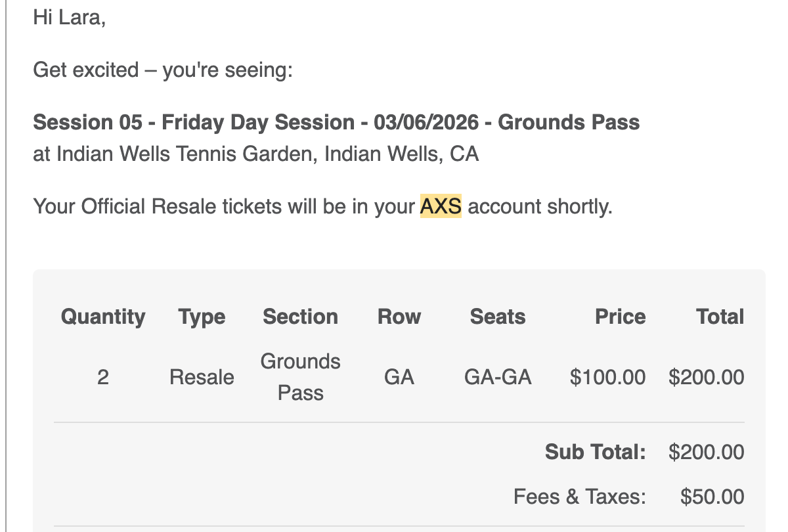
Task: Click the Total column header
Action: 720,317
